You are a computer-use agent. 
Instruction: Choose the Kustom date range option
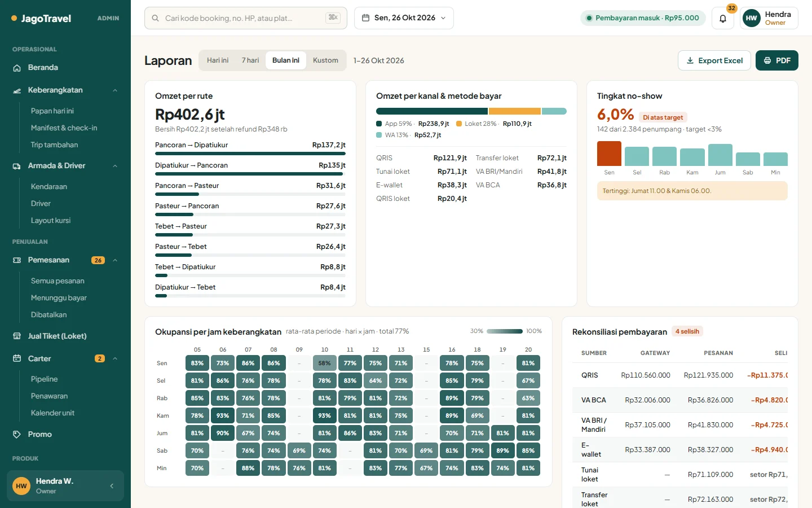tap(325, 60)
